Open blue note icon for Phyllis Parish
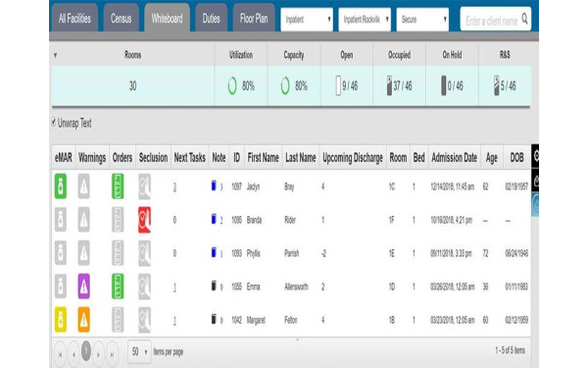This screenshot has width=588, height=368. click(214, 252)
